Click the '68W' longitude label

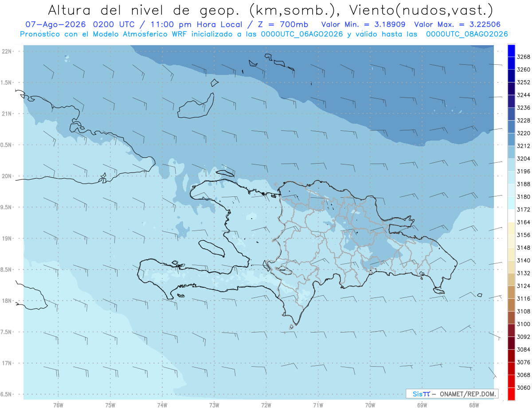pyautogui.click(x=474, y=404)
